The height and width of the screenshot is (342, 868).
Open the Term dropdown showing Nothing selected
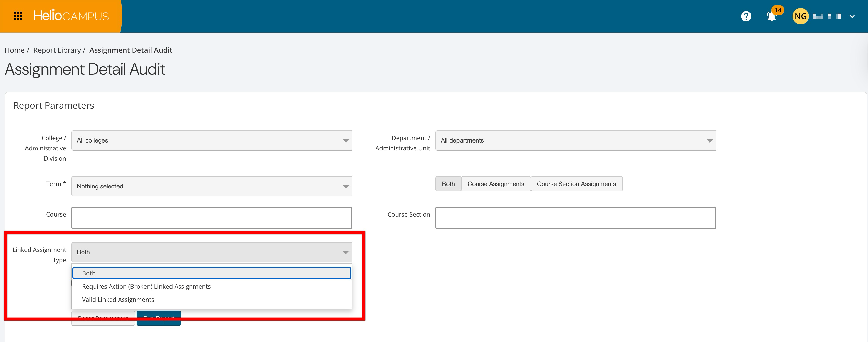pyautogui.click(x=212, y=186)
